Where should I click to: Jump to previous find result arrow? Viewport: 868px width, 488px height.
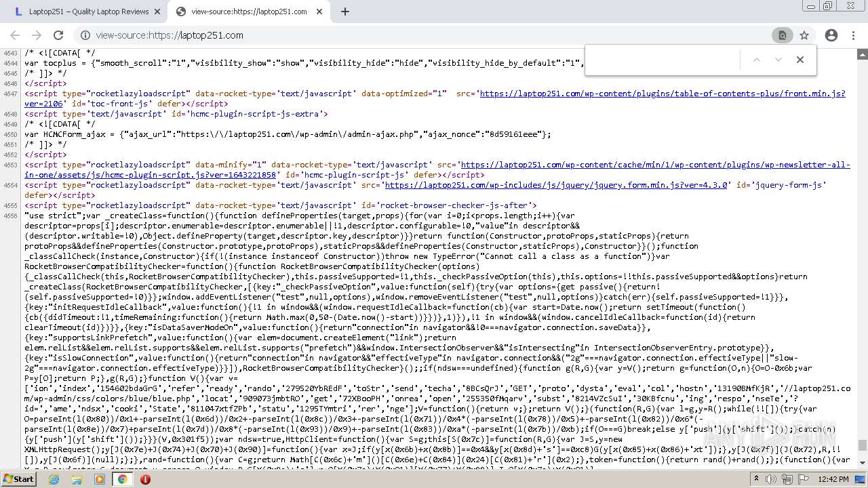pyautogui.click(x=757, y=60)
